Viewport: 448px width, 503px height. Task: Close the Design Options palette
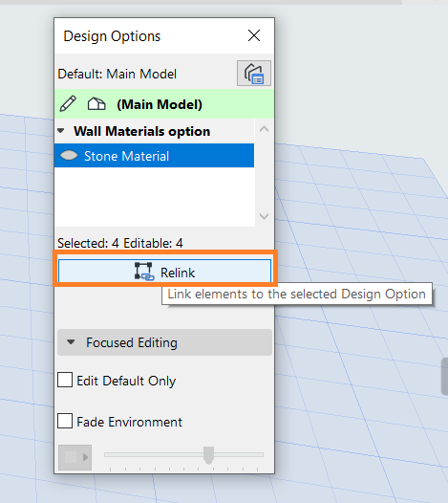(254, 35)
